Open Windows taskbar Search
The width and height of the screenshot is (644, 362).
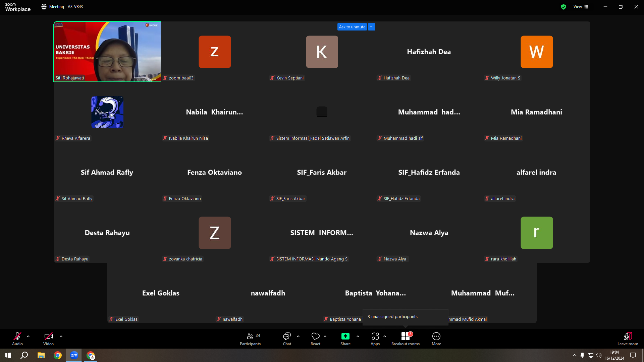(24, 355)
